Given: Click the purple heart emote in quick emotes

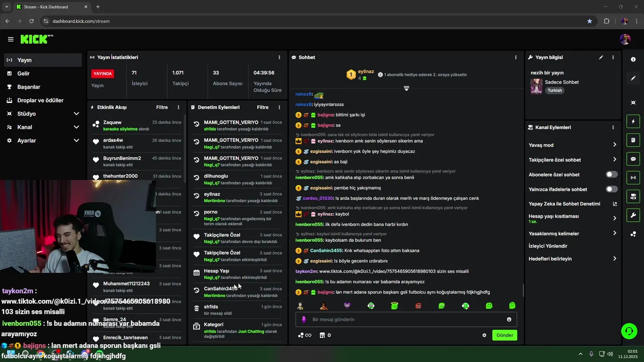Looking at the screenshot, I should click(x=347, y=306).
